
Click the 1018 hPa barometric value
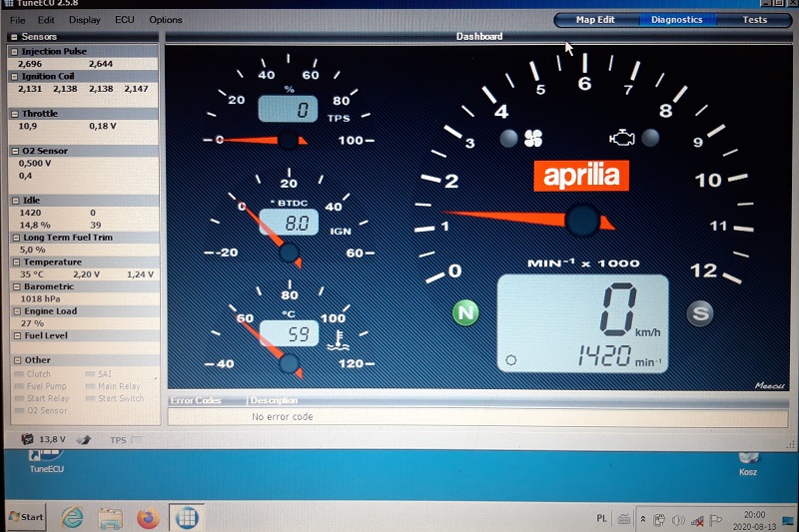[40, 298]
